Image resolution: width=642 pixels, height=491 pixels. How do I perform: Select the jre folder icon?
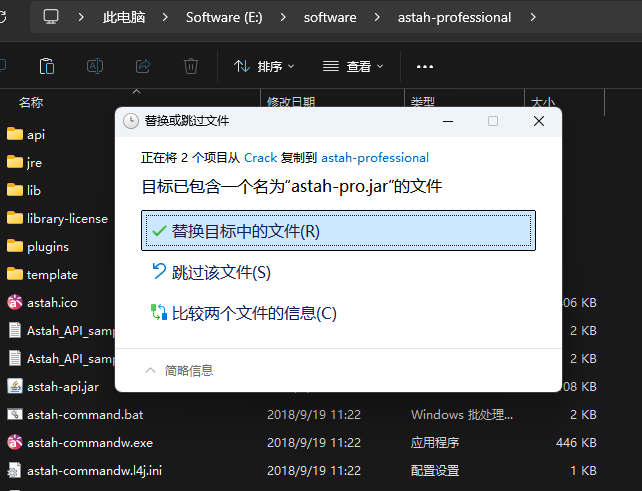point(15,162)
